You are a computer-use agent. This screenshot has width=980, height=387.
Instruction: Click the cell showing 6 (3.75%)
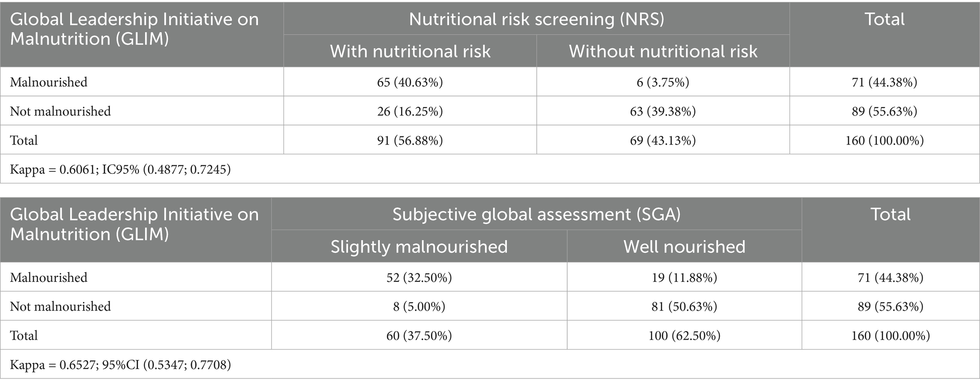pos(663,82)
